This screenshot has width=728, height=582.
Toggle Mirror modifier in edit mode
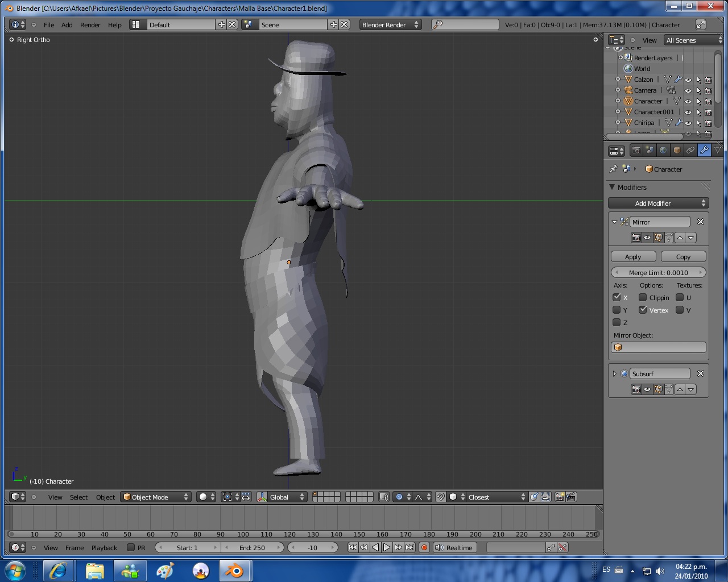coord(658,238)
